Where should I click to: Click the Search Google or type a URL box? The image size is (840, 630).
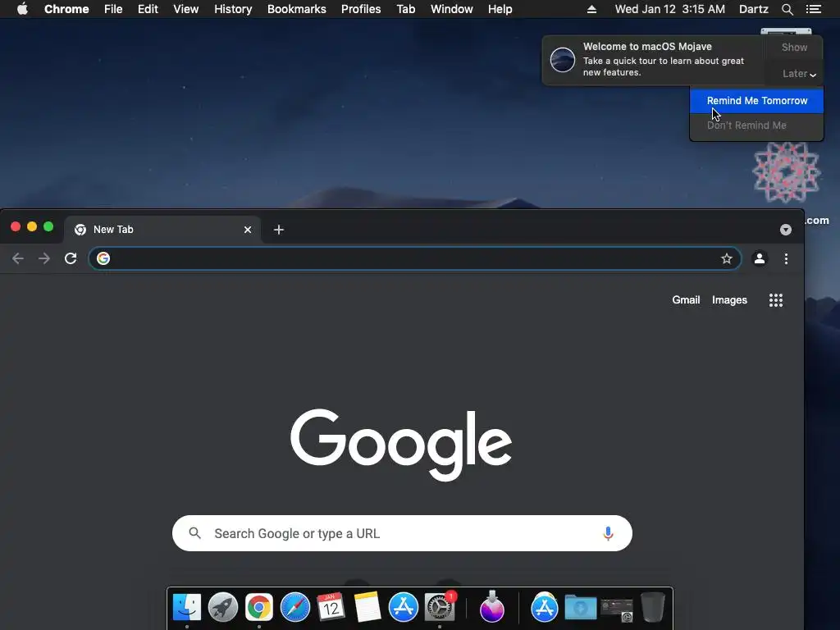coord(402,533)
